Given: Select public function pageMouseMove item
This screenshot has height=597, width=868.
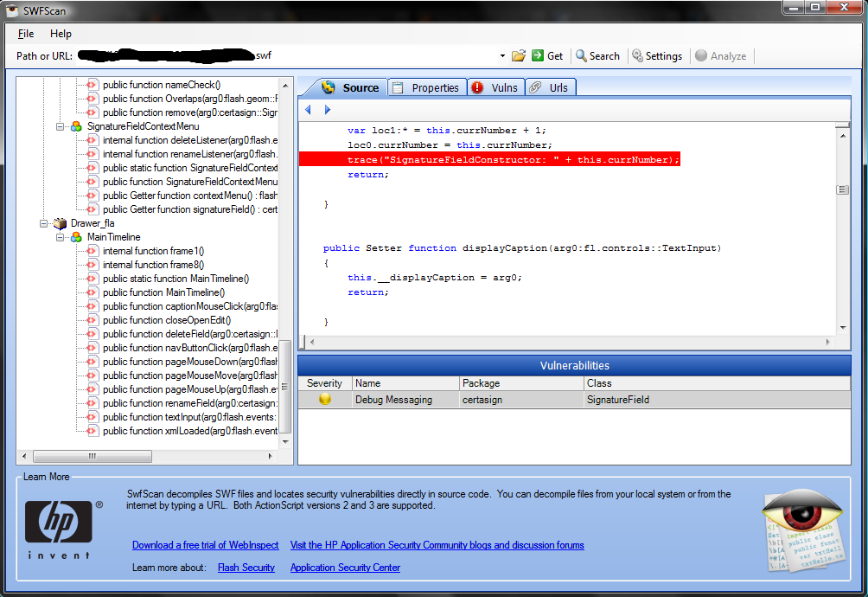Looking at the screenshot, I should [190, 376].
